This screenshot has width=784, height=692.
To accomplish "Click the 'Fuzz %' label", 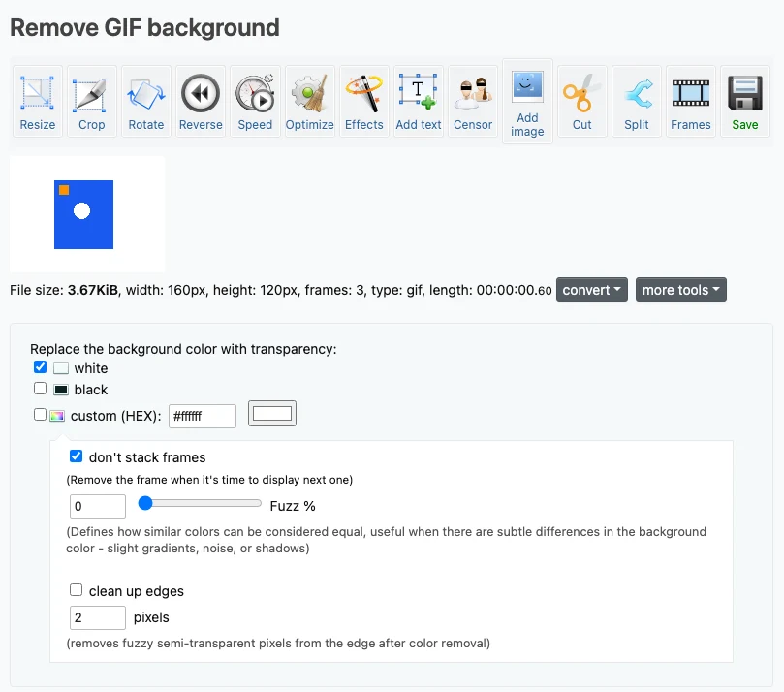I will (x=293, y=506).
